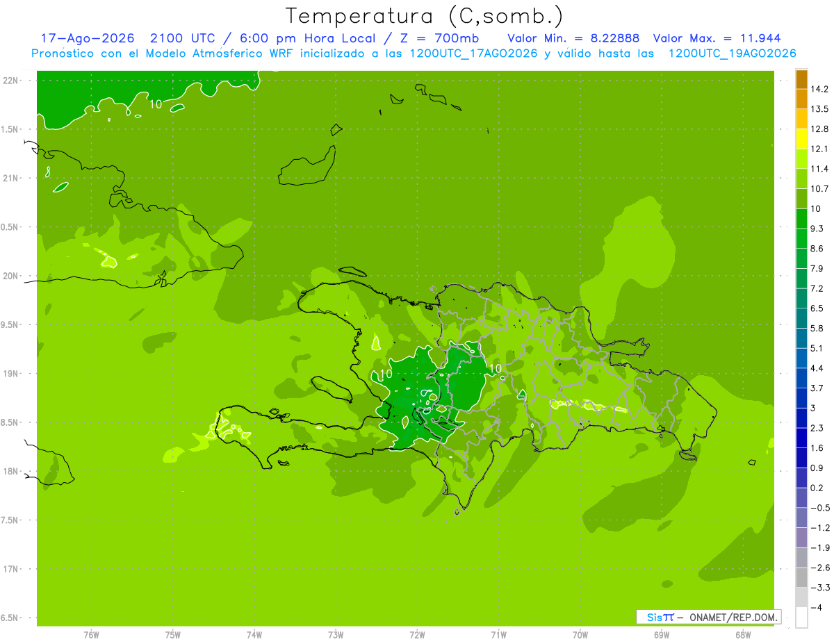Click the '10' contour label near 22N

[156, 104]
